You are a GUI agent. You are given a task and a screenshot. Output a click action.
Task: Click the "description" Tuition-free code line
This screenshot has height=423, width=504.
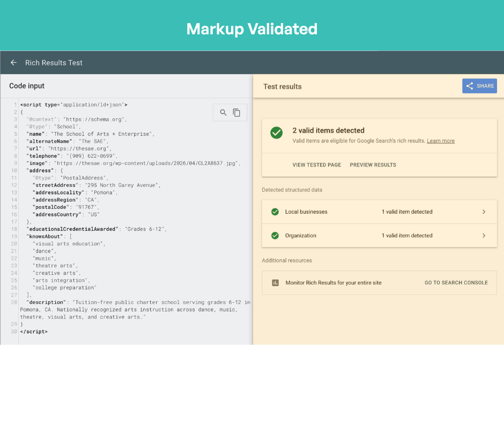(135, 310)
